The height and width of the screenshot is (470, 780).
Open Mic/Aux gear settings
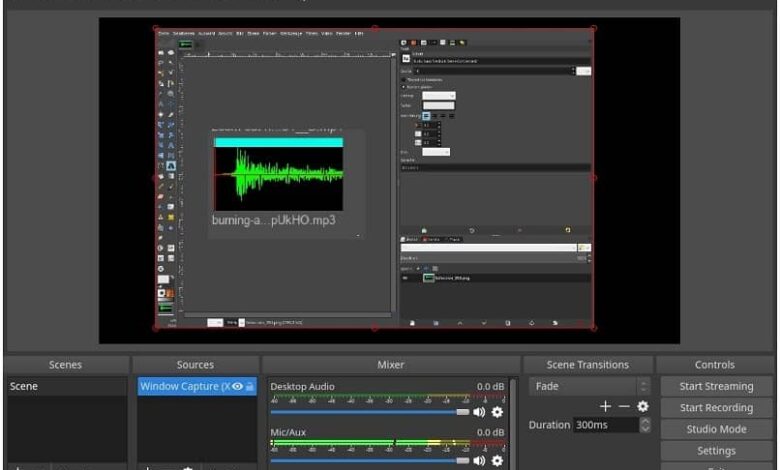pos(497,461)
